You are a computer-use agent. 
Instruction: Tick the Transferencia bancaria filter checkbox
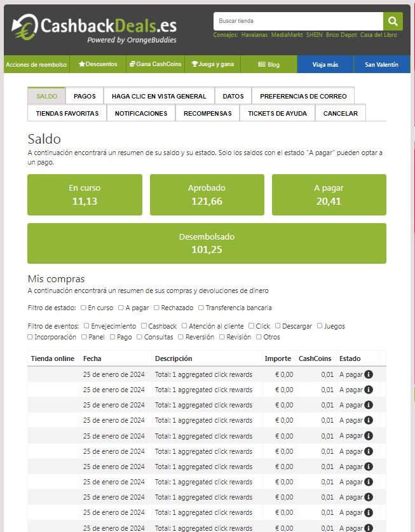click(201, 308)
